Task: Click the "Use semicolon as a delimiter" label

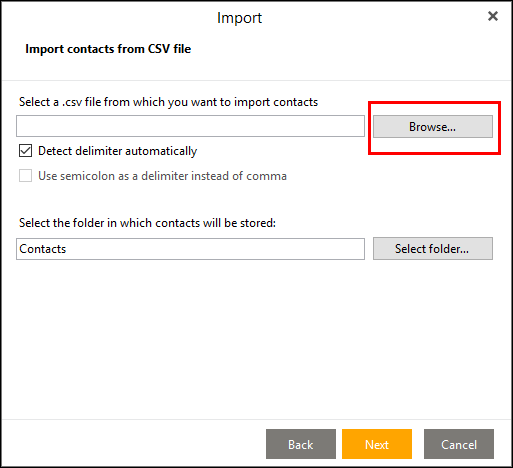Action: pyautogui.click(x=162, y=176)
